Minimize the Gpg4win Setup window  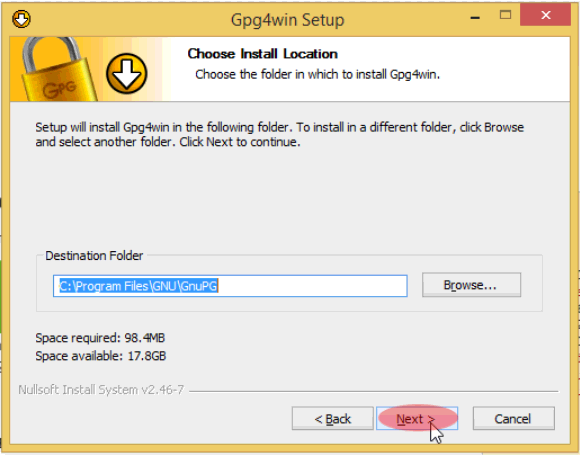(x=475, y=17)
